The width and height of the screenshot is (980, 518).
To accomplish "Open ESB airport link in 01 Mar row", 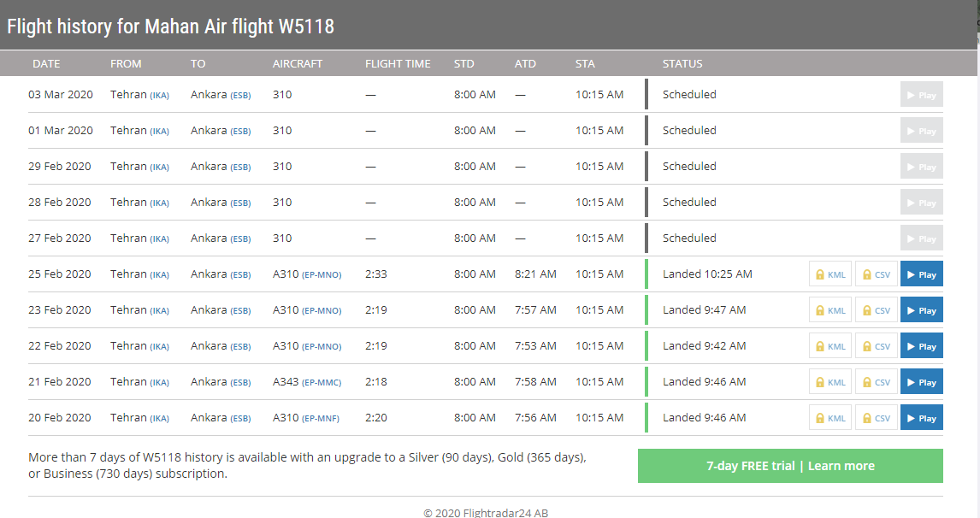I will coord(240,132).
